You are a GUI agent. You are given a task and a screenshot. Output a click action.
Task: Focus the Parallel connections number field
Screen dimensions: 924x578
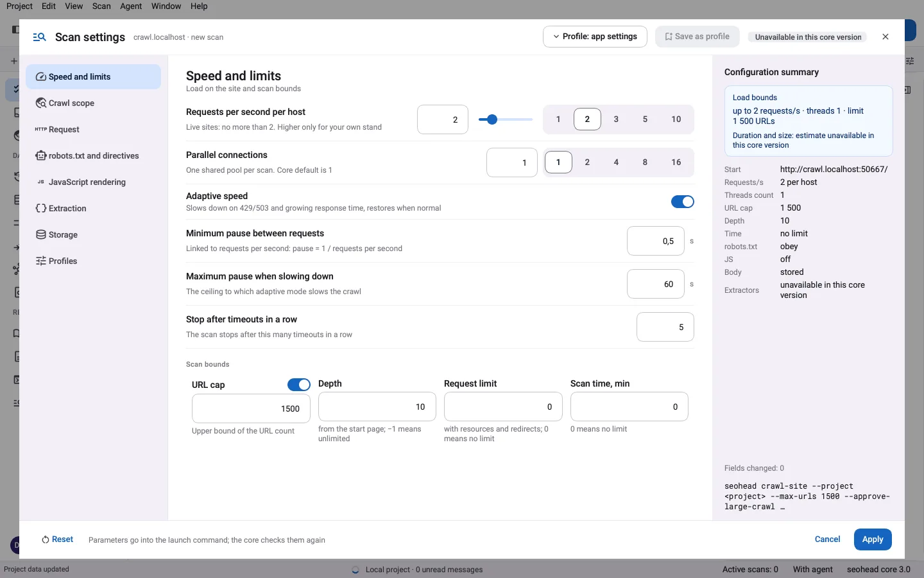point(512,162)
